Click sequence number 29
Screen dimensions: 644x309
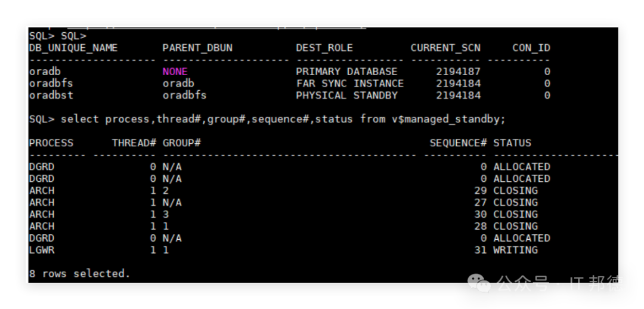481,191
